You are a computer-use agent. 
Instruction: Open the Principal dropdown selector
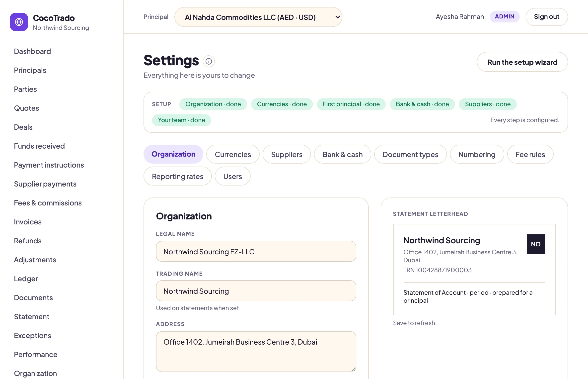pyautogui.click(x=258, y=17)
